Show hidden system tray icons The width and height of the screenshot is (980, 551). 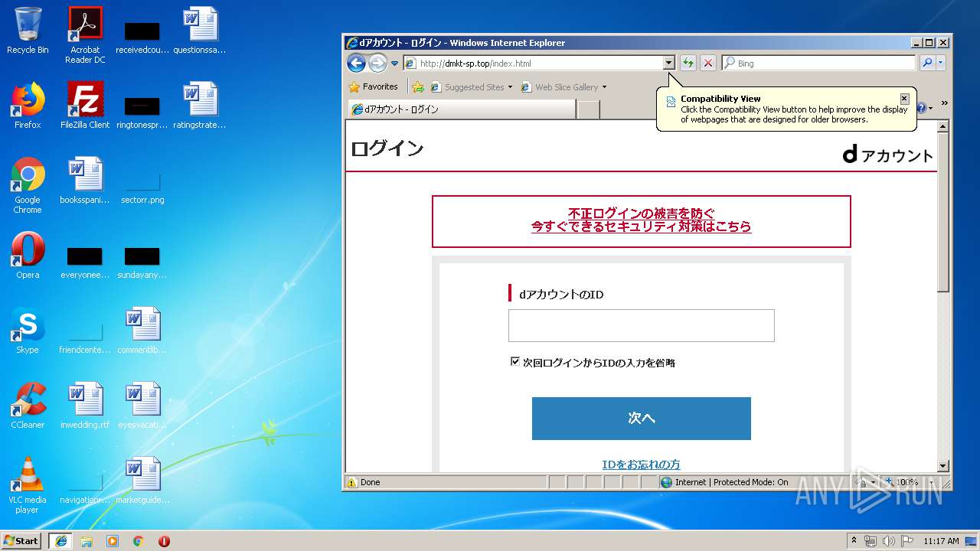(x=854, y=540)
